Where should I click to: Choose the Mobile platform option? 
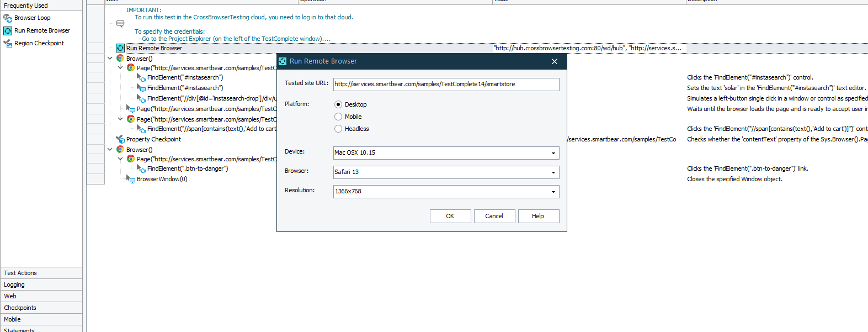pyautogui.click(x=338, y=117)
